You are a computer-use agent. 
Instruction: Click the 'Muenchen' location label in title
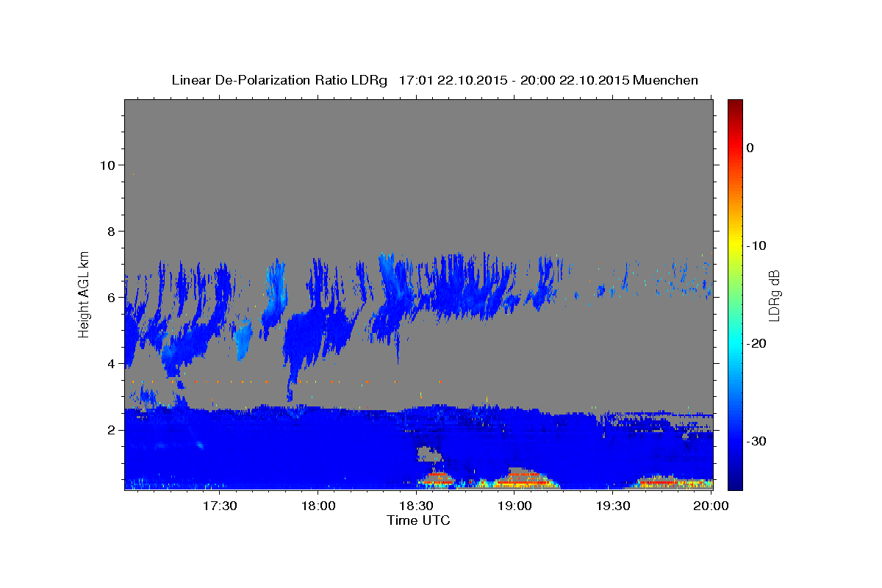(x=665, y=80)
